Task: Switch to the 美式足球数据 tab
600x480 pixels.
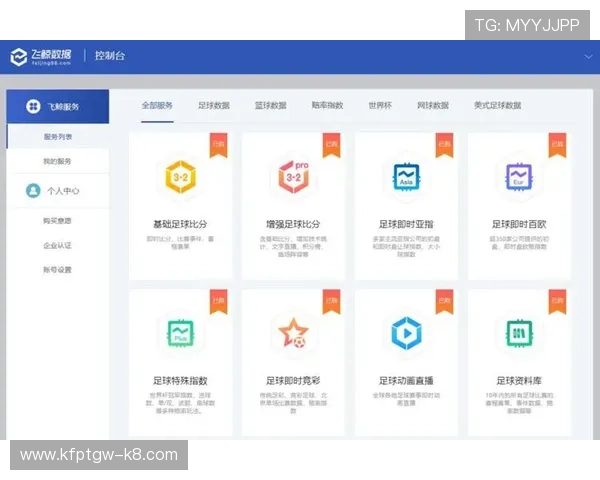Action: (497, 106)
